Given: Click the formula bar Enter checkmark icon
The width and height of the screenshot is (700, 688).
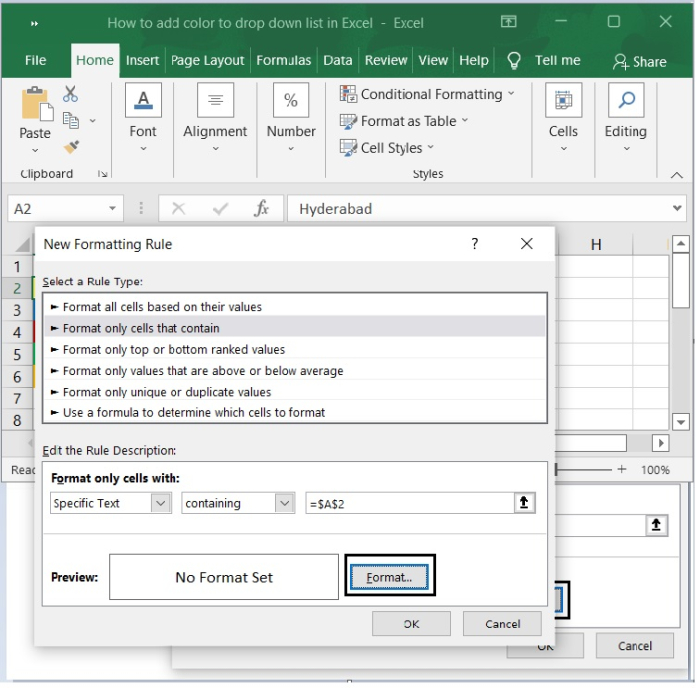Looking at the screenshot, I should tap(220, 208).
